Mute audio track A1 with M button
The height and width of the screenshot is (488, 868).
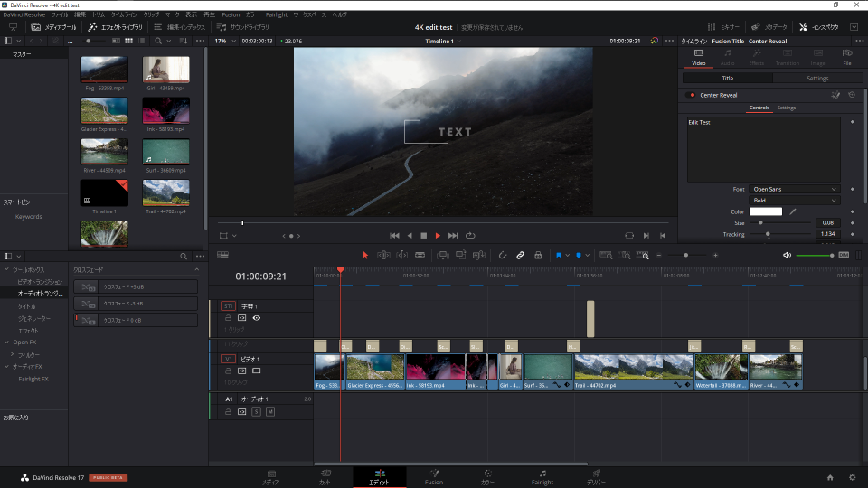270,412
